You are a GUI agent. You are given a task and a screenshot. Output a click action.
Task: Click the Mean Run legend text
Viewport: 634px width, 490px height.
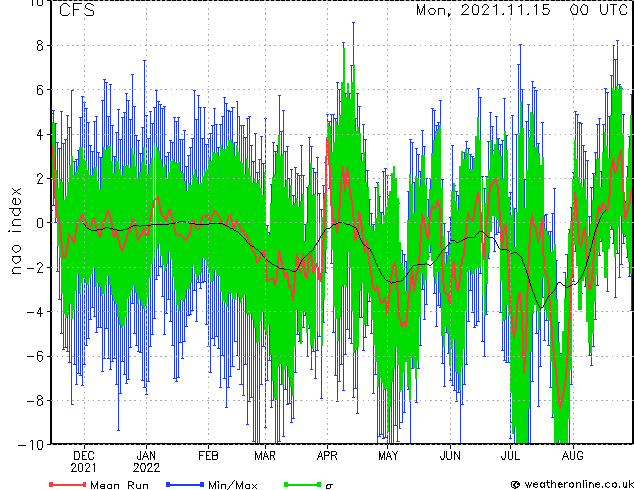[x=120, y=484]
